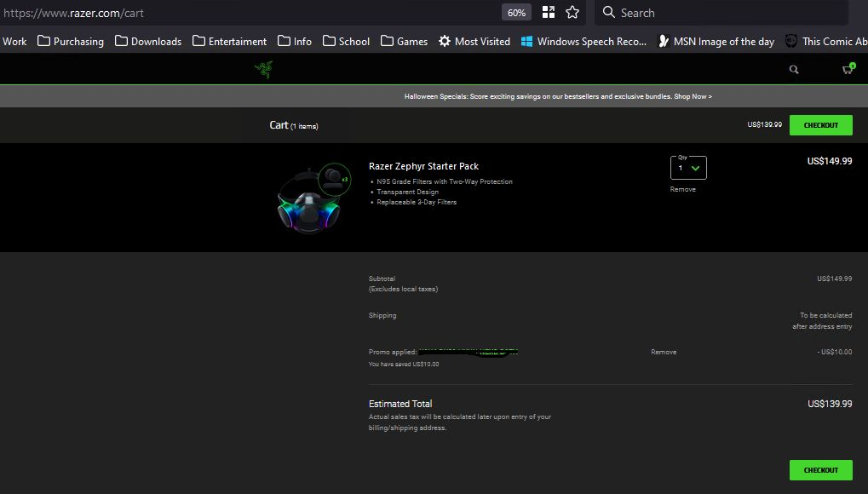Click "Replaceable 3-Day Filters" bullet
The image size is (868, 494).
[417, 202]
